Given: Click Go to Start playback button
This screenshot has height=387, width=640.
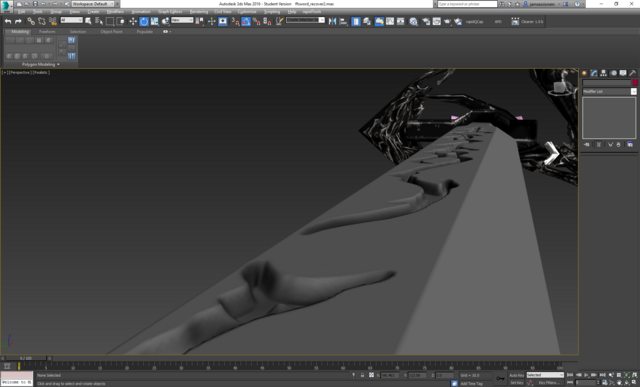Looking at the screenshot, I should (x=571, y=375).
